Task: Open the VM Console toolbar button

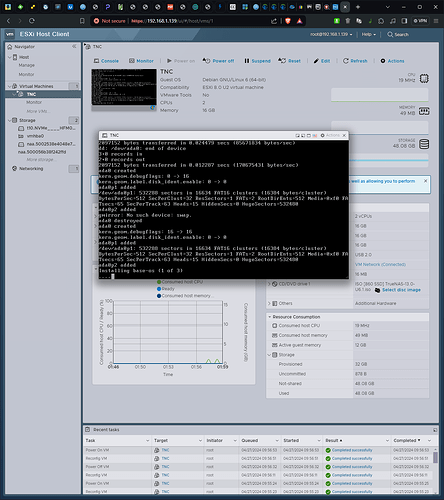Action: click(106, 61)
